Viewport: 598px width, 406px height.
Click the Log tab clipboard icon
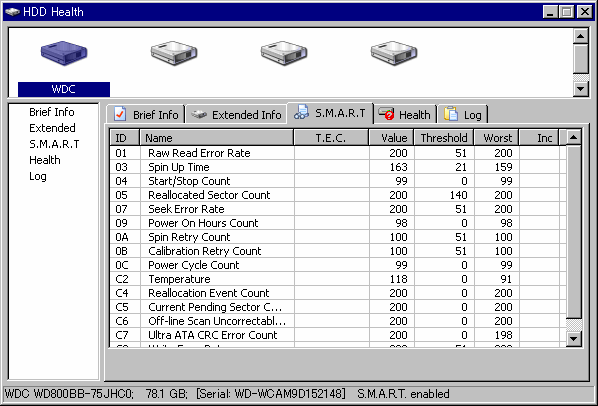[451, 114]
